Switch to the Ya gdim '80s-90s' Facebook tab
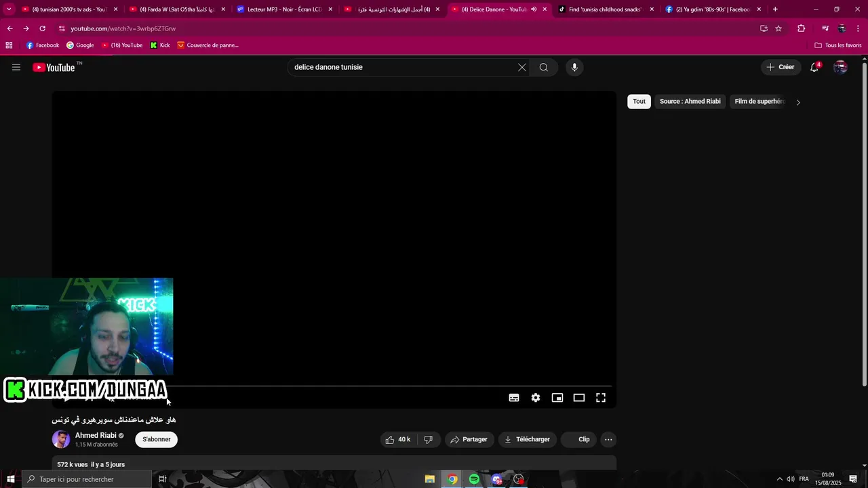The image size is (868, 488). coord(713,9)
